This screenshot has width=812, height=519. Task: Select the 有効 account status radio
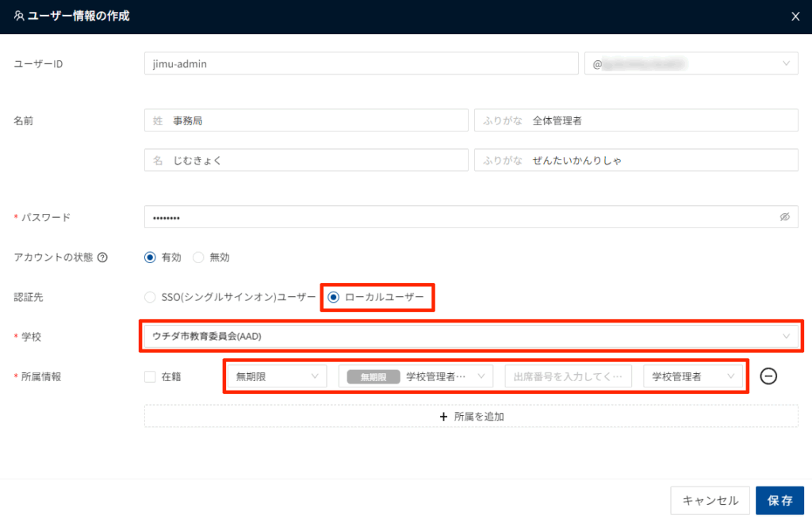[150, 258]
